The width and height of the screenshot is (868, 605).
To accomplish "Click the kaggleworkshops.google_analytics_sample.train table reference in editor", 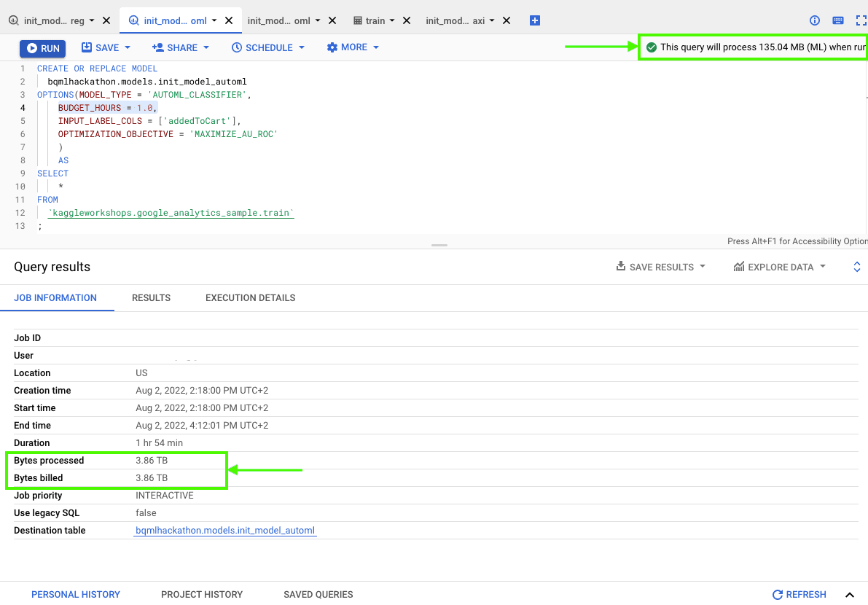I will click(x=171, y=213).
